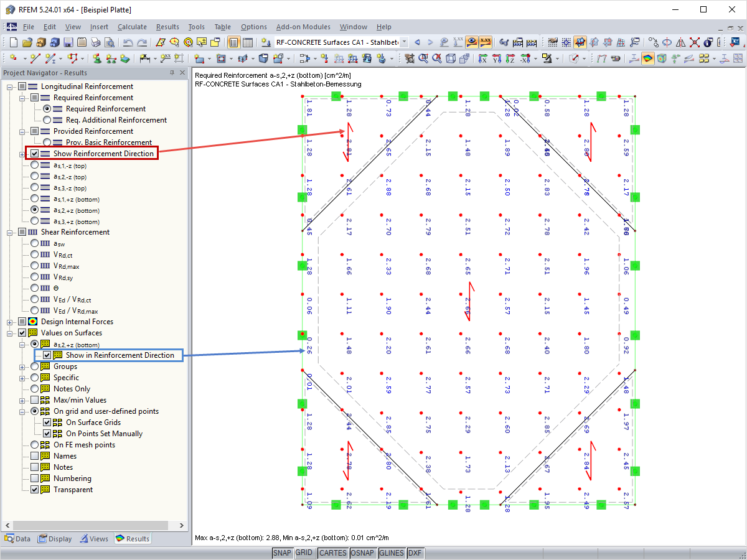Uncheck the On Surface Grids option
This screenshot has height=560, width=747.
47,422
